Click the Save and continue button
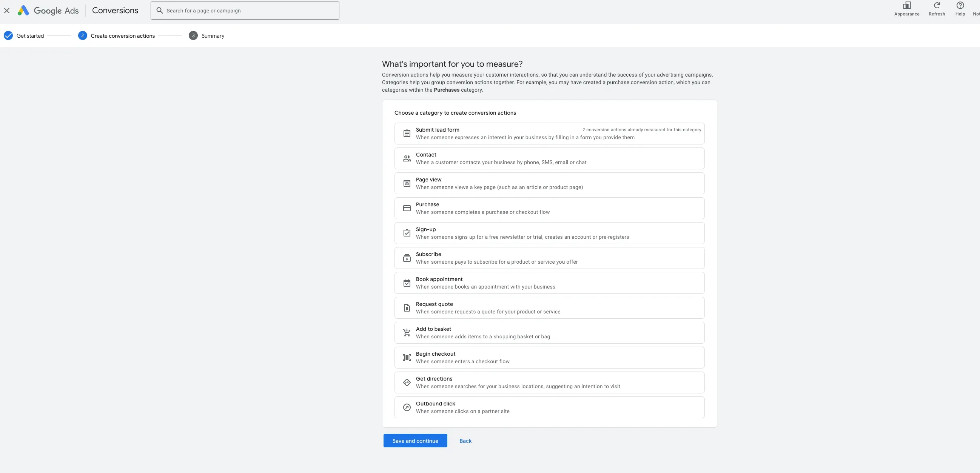980x473 pixels. click(415, 441)
